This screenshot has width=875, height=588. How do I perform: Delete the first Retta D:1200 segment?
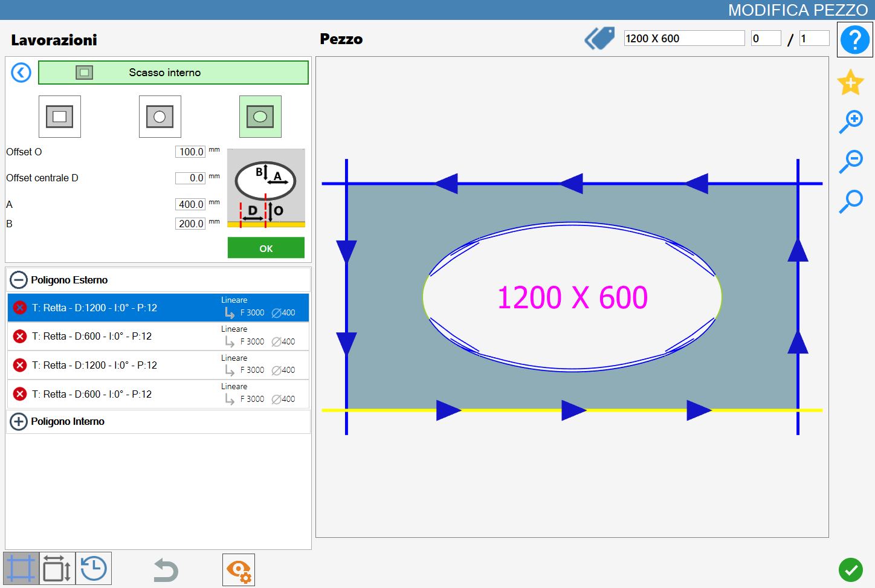coord(20,308)
